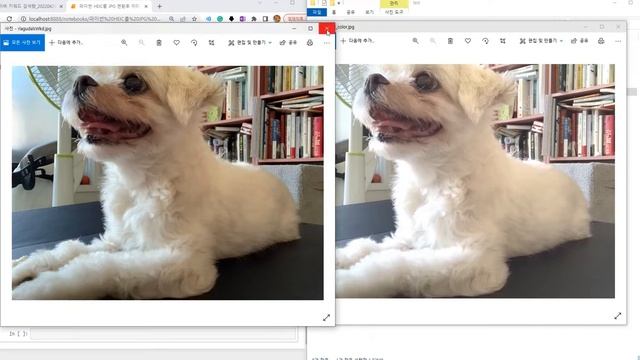Bookmark page using star icon in browser
The width and height of the screenshot is (640, 360).
pyautogui.click(x=194, y=19)
